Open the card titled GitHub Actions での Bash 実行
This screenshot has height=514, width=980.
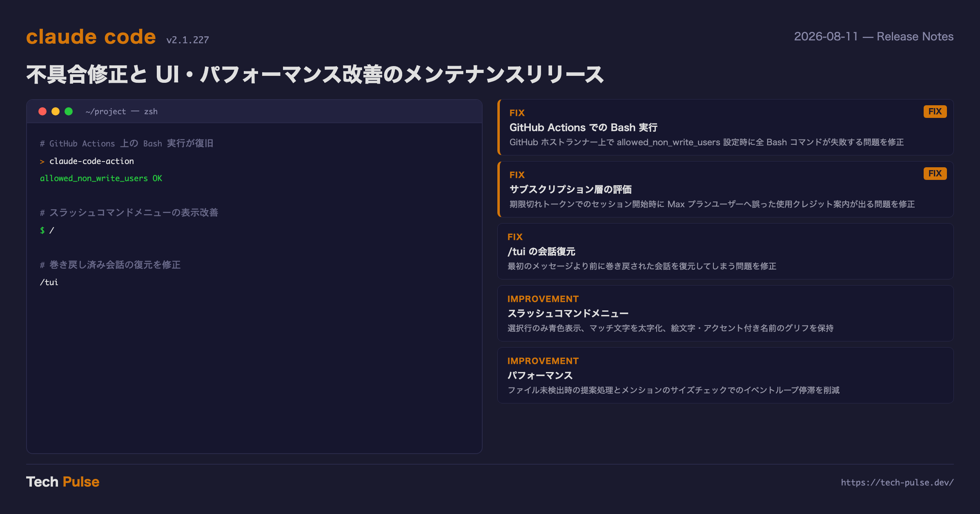click(x=726, y=127)
